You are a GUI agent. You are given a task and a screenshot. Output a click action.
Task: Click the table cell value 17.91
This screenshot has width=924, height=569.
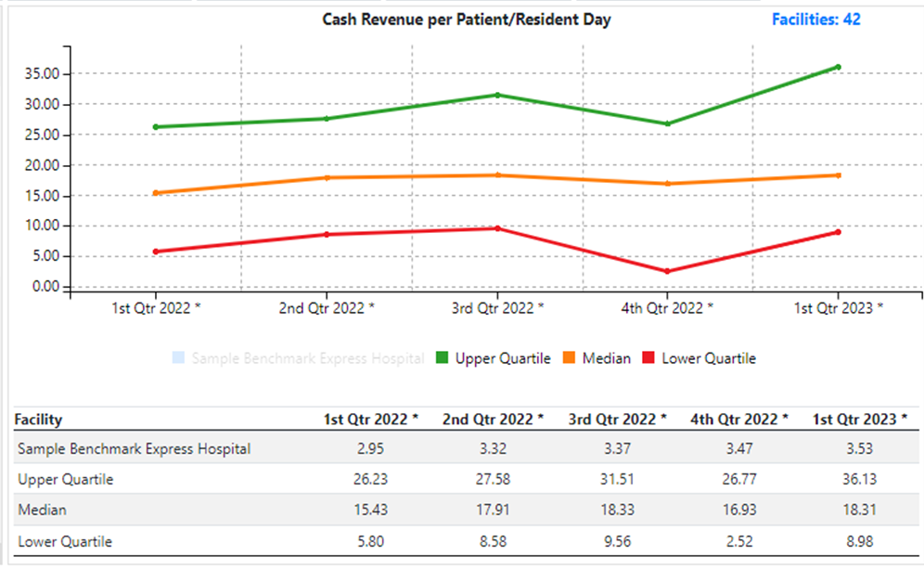(494, 510)
